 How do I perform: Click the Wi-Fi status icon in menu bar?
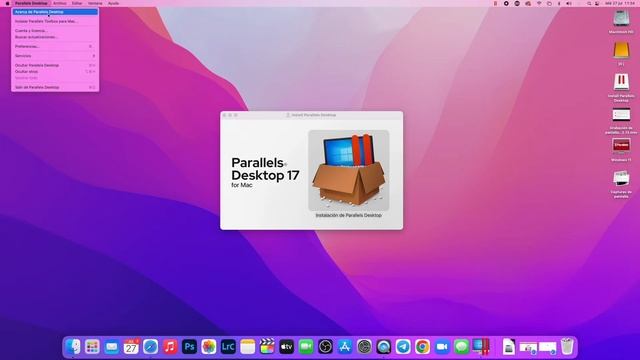tap(538, 3)
